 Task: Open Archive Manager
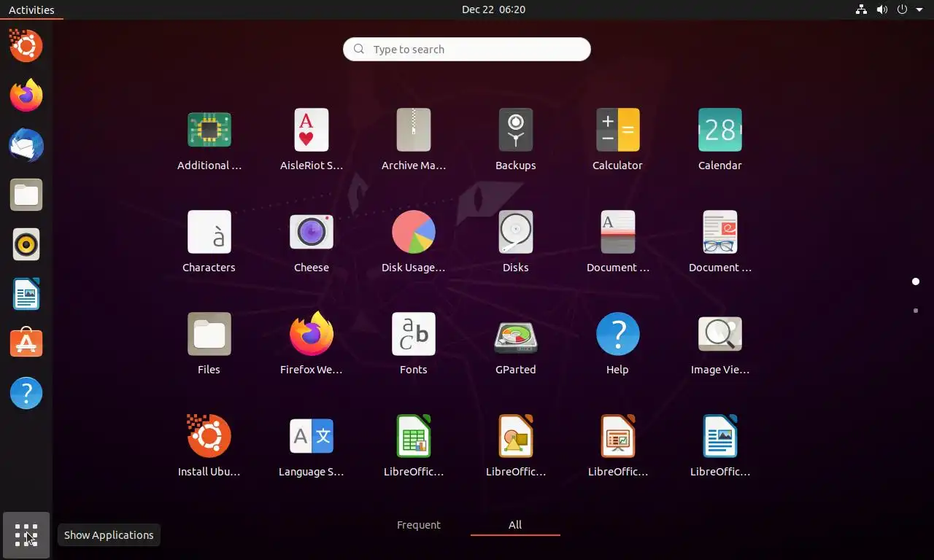[414, 131]
